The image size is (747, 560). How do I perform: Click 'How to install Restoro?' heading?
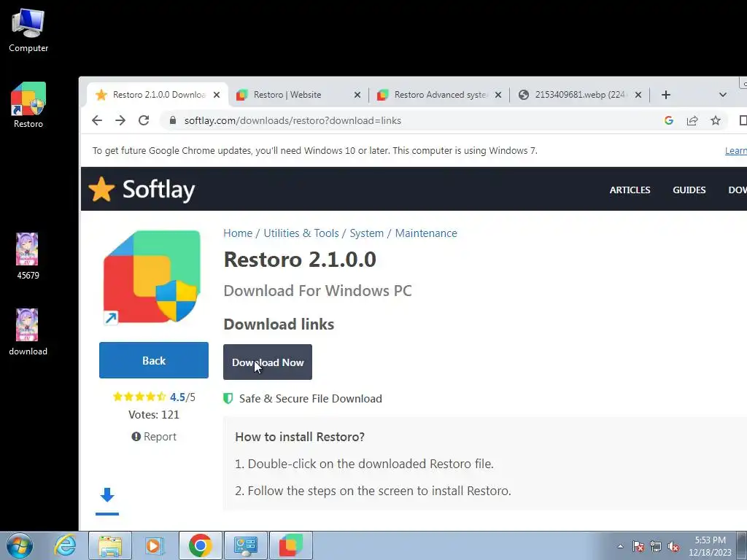[300, 436]
